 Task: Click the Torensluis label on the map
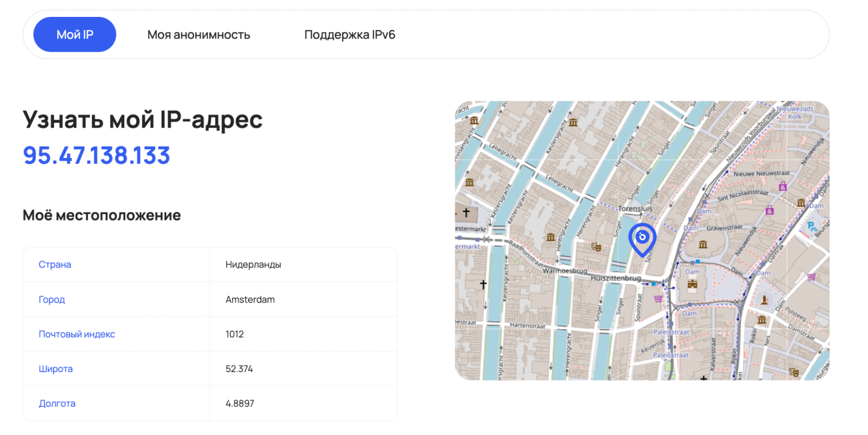coord(635,209)
